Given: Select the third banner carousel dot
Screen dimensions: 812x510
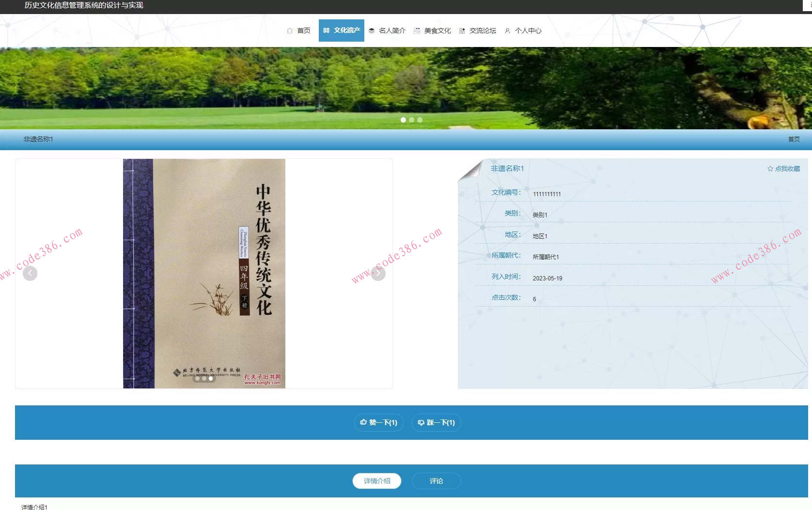Looking at the screenshot, I should [420, 120].
